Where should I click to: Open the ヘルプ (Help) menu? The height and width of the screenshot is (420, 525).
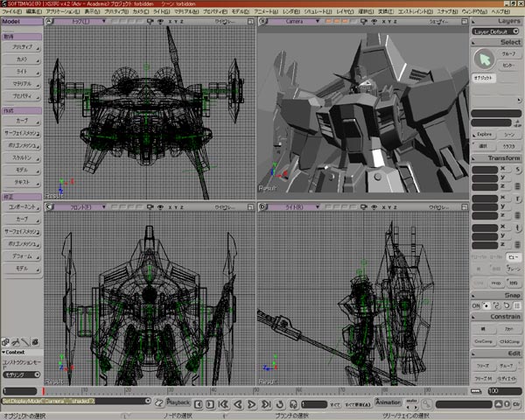tap(500, 11)
